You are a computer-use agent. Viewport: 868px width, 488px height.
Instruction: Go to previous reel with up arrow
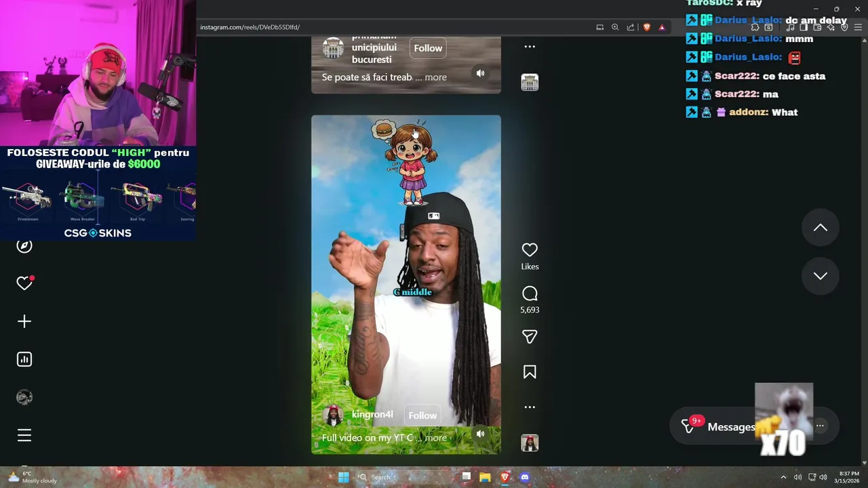(x=821, y=228)
